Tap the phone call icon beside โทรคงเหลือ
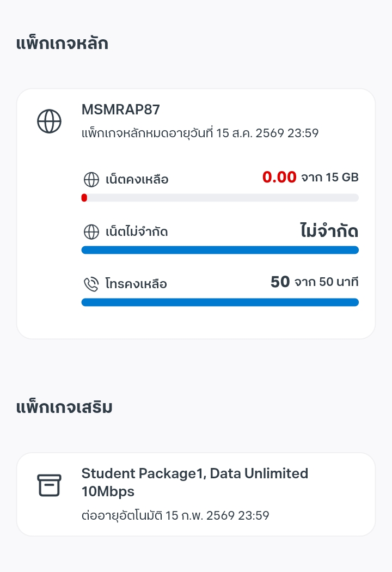Viewport: 392px width, 572px height. pos(91,284)
